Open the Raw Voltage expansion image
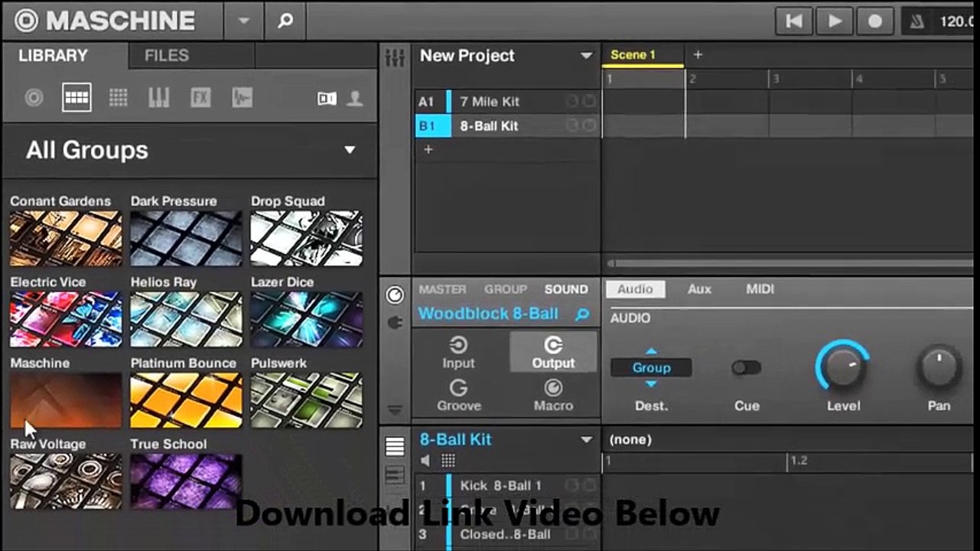The height and width of the screenshot is (551, 980). point(66,481)
